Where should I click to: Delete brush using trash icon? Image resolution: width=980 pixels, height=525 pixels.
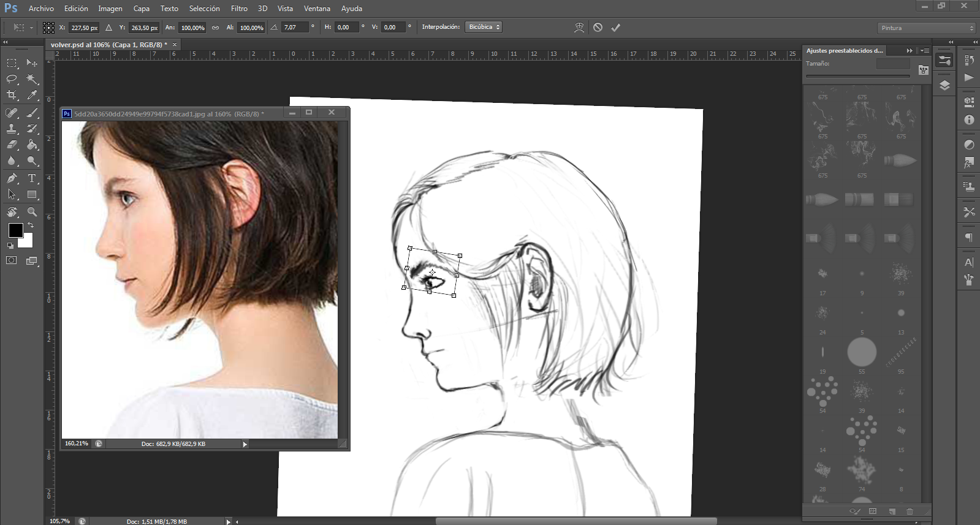tap(910, 511)
